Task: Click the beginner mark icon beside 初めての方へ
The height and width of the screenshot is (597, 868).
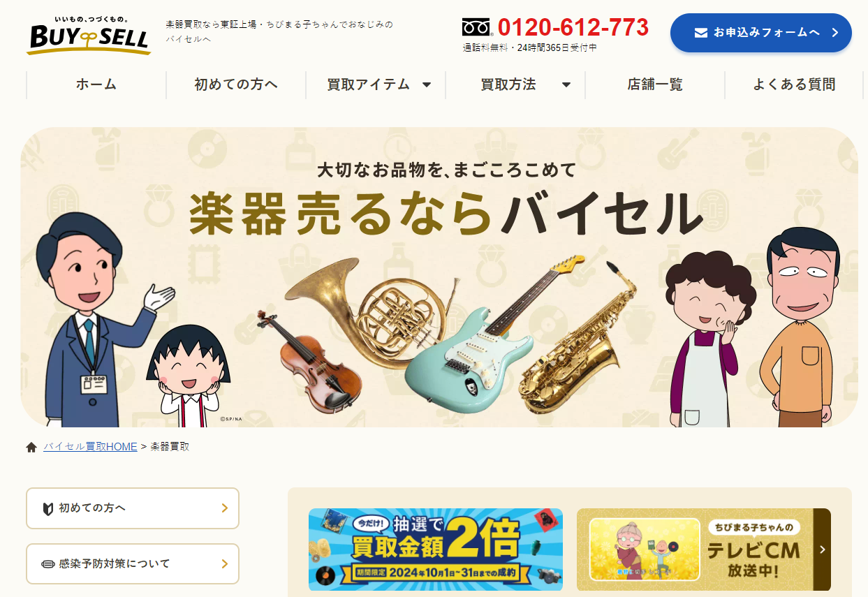Action: pyautogui.click(x=48, y=508)
